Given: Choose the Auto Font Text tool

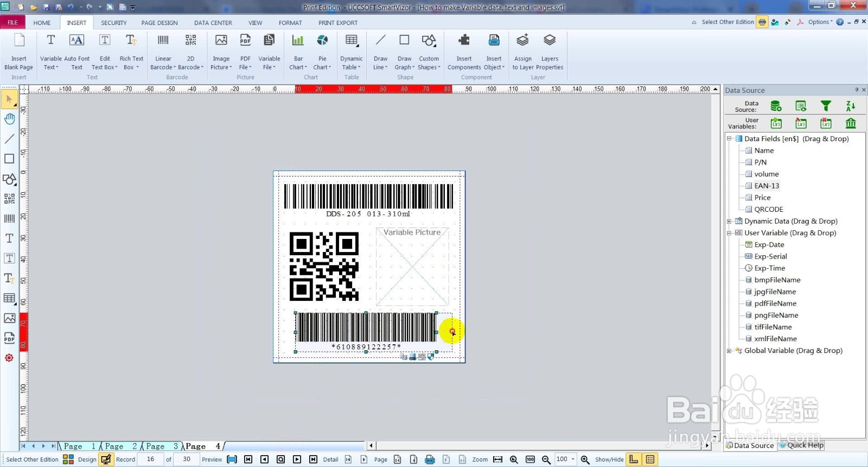Looking at the screenshot, I should pos(76,52).
